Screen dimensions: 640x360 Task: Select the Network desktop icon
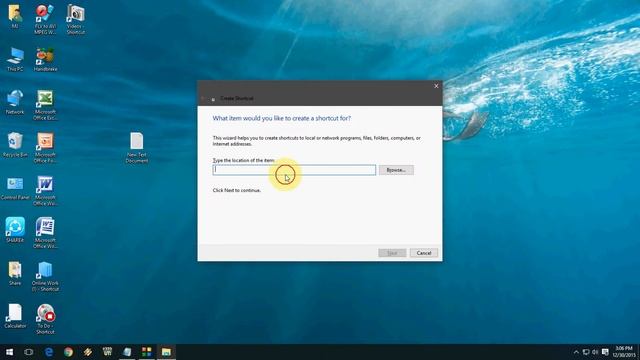[x=15, y=102]
